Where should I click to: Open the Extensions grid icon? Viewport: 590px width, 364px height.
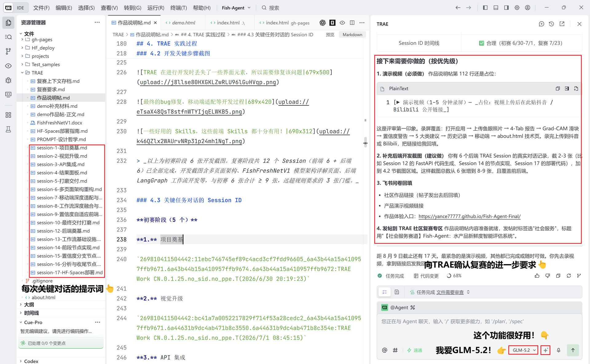coord(8,115)
